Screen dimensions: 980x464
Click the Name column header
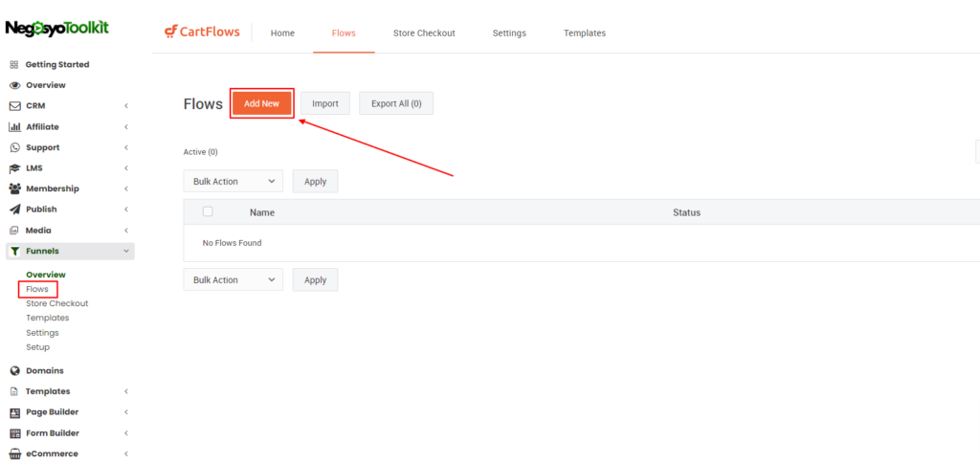click(262, 212)
